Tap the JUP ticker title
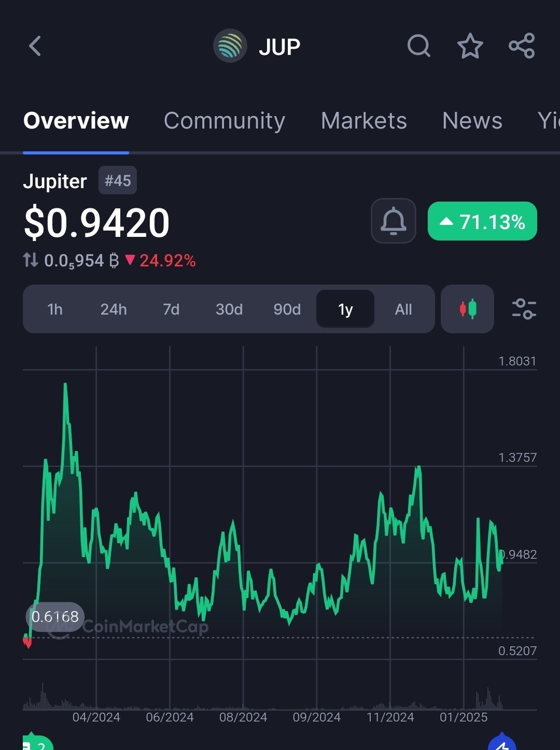Image resolution: width=560 pixels, height=750 pixels. tap(279, 47)
